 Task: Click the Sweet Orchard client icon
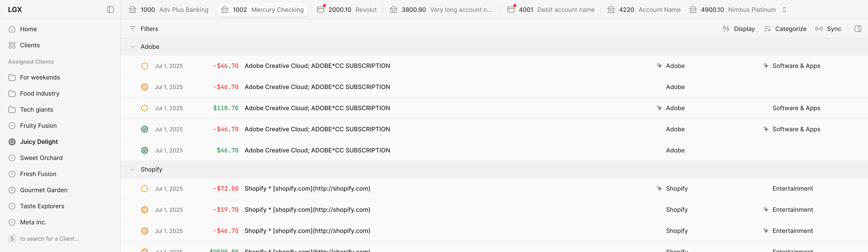pos(12,158)
